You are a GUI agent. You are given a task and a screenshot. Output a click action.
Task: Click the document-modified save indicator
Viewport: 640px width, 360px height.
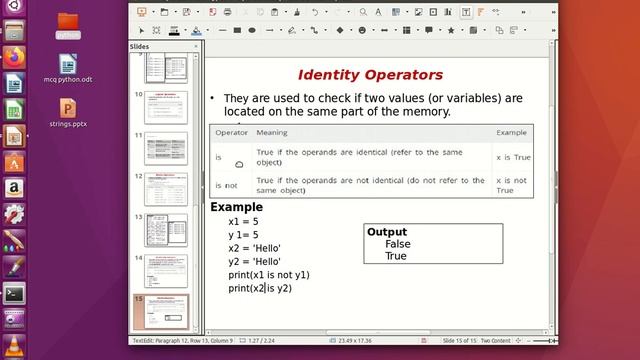click(x=424, y=340)
